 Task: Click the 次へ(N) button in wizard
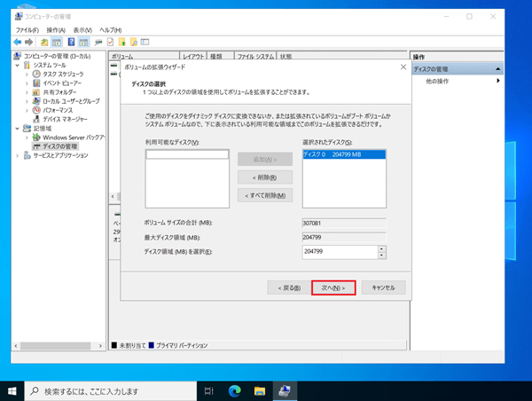pyautogui.click(x=333, y=287)
